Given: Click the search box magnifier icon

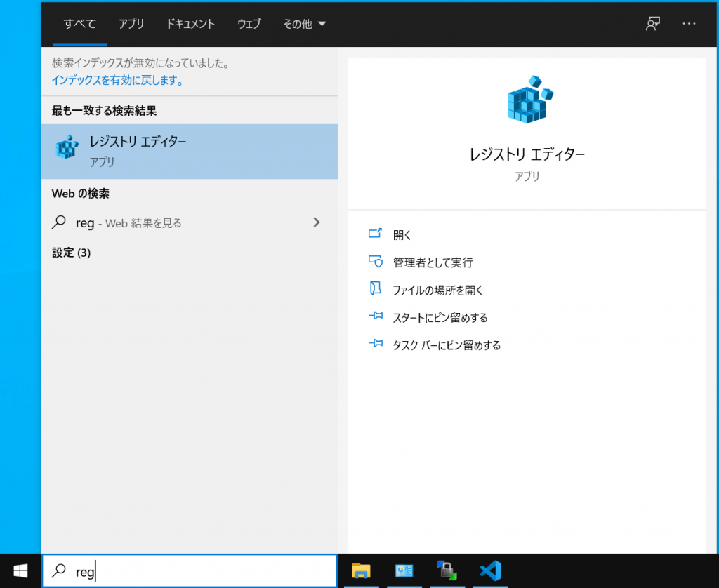Looking at the screenshot, I should tap(59, 570).
